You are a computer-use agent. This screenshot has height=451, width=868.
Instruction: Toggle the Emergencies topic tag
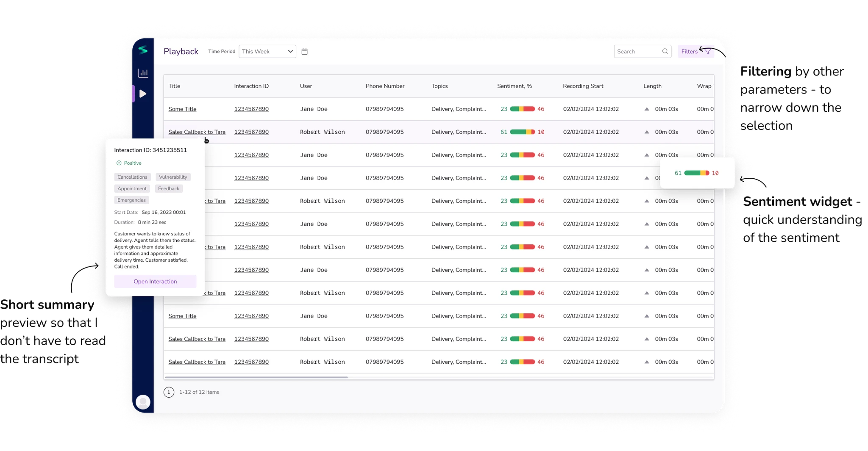(x=131, y=200)
